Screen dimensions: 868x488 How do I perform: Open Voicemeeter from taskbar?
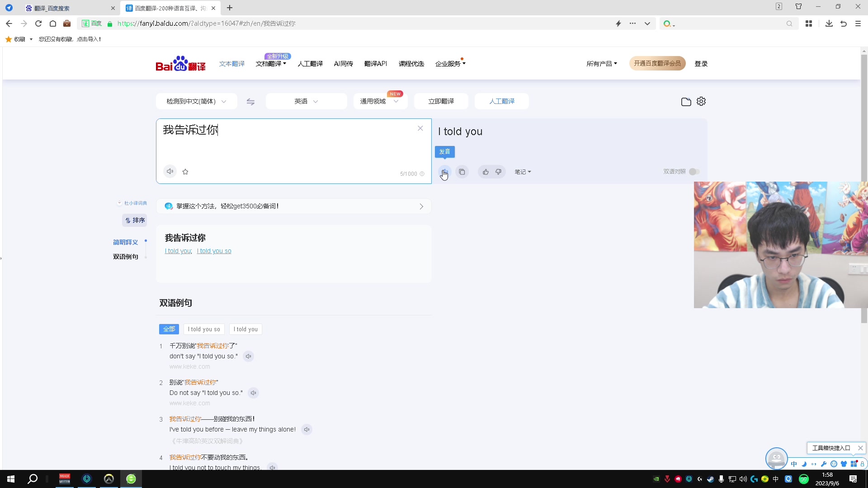coord(65,479)
